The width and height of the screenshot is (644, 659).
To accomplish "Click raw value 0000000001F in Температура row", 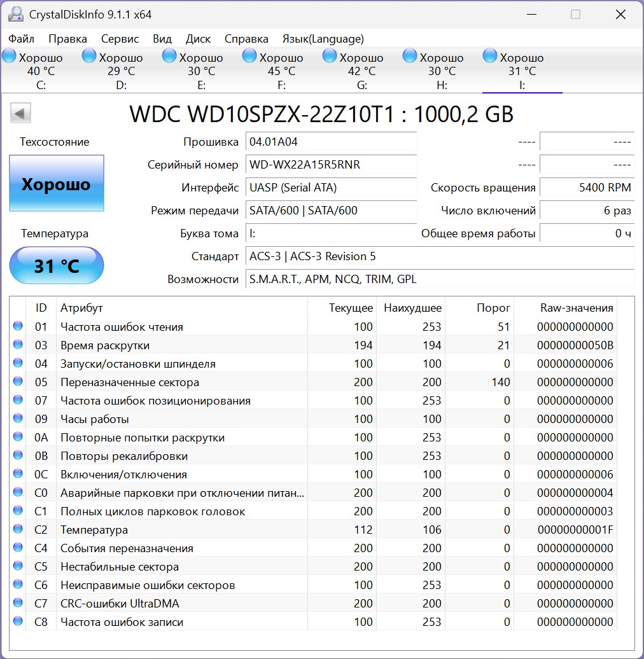I will pos(575,529).
